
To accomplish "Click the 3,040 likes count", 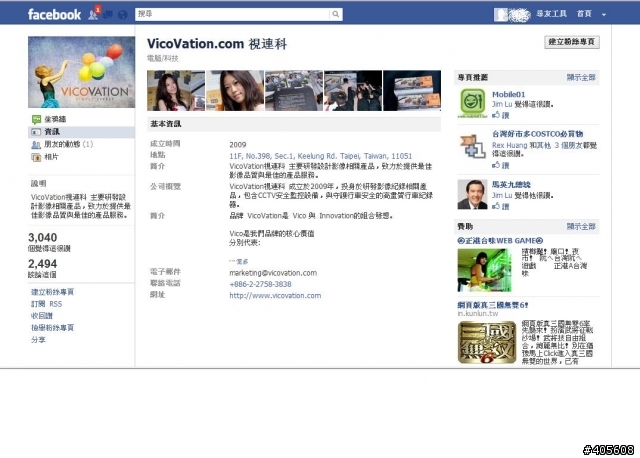I will 42,238.
